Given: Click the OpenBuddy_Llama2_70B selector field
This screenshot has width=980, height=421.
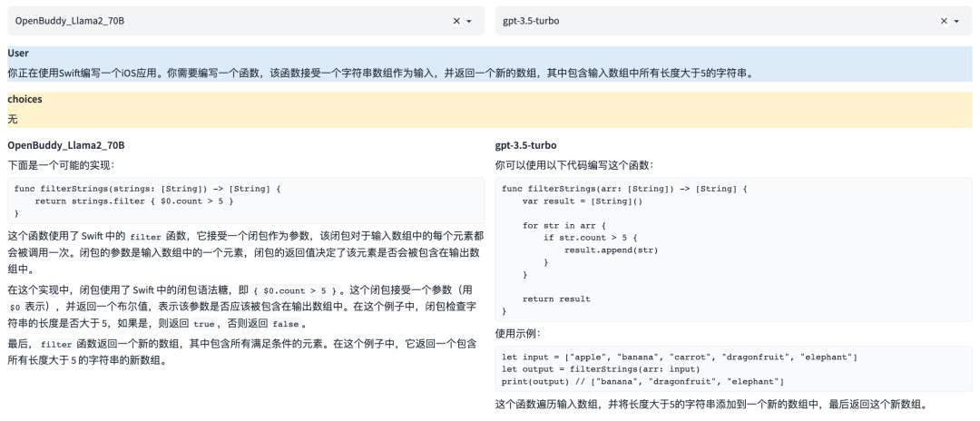Looking at the screenshot, I should (x=246, y=21).
